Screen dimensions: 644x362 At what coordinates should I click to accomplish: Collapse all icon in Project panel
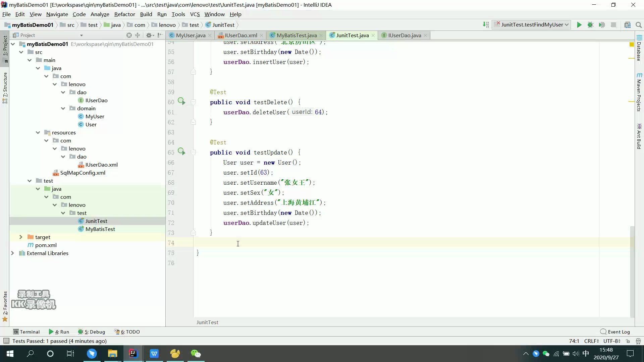pos(138,35)
